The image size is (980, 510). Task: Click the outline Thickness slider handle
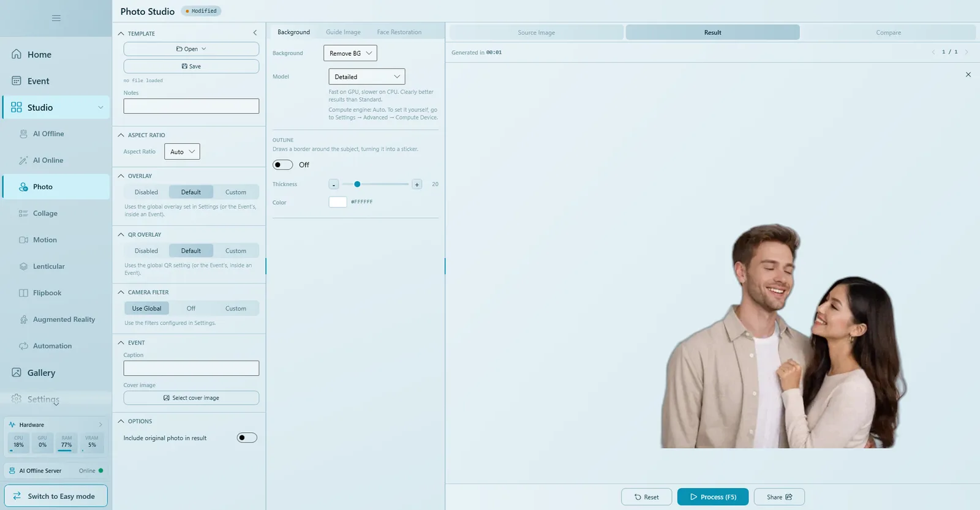(357, 184)
